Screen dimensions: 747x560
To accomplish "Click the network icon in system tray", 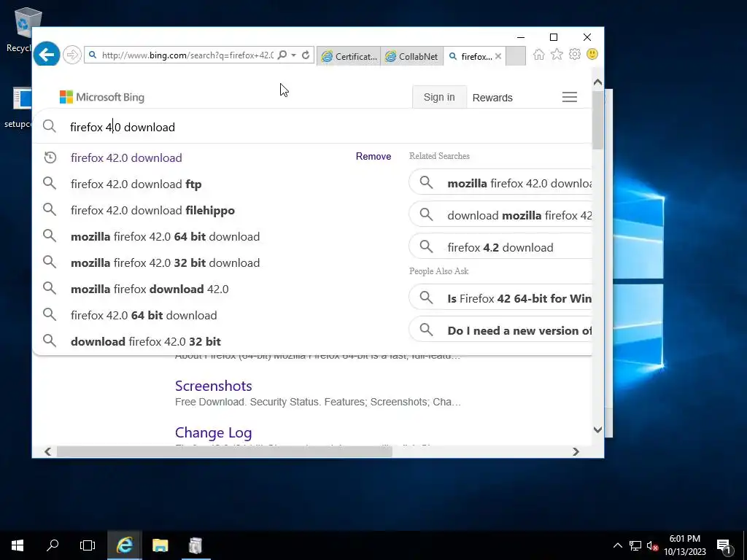I will pos(635,545).
